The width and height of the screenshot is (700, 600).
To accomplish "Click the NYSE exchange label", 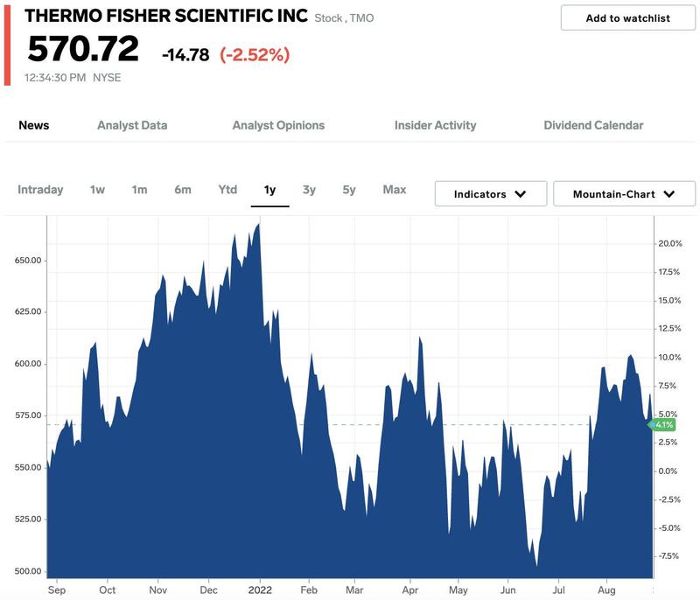I will pos(107,78).
